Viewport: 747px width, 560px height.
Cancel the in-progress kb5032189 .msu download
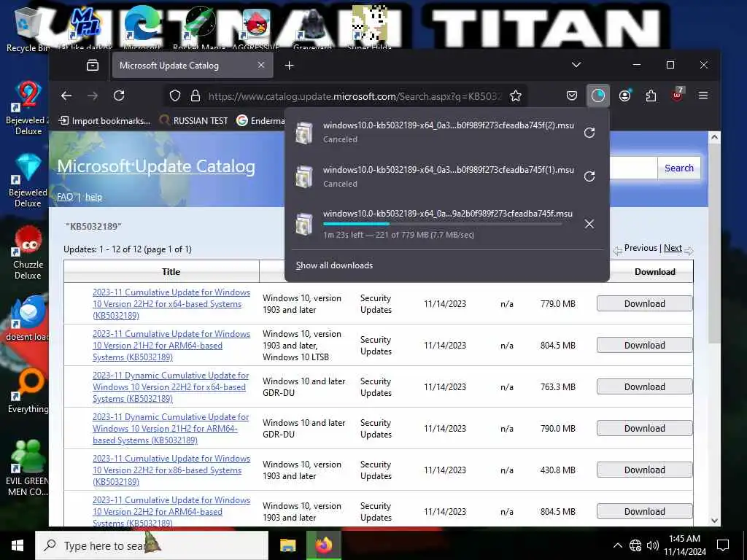[x=589, y=224]
